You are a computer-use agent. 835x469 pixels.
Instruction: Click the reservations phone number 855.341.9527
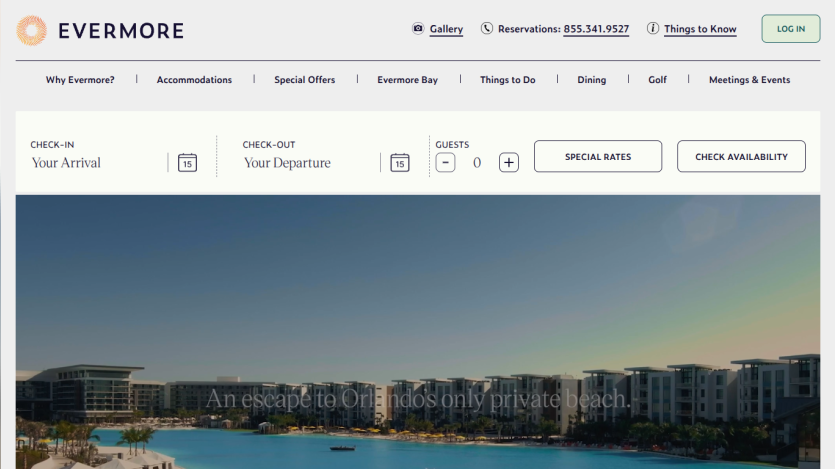click(596, 29)
